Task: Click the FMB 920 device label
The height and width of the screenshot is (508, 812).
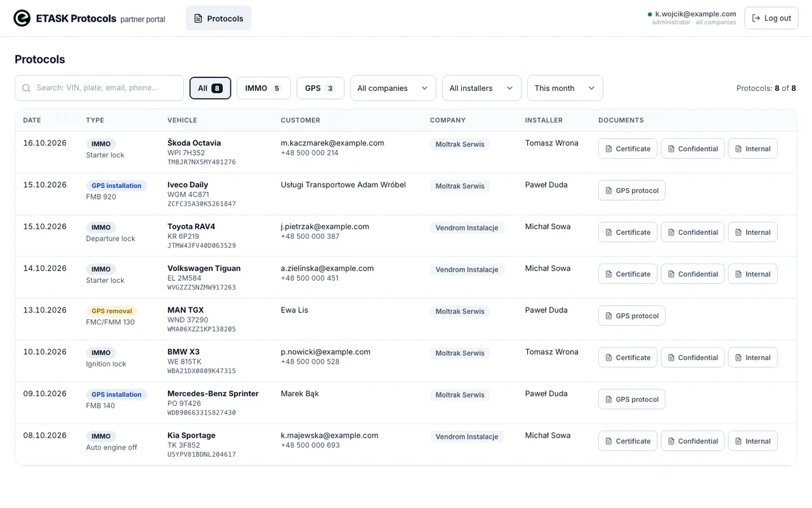Action: pyautogui.click(x=101, y=197)
